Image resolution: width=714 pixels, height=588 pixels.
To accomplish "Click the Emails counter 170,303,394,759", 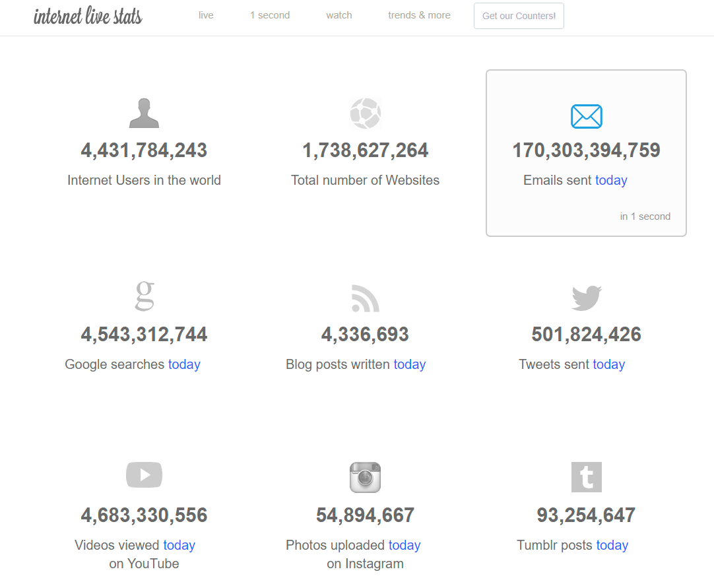I will pyautogui.click(x=587, y=150).
